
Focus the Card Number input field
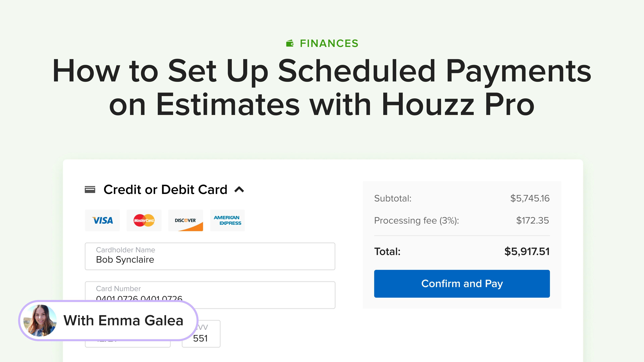tap(210, 295)
